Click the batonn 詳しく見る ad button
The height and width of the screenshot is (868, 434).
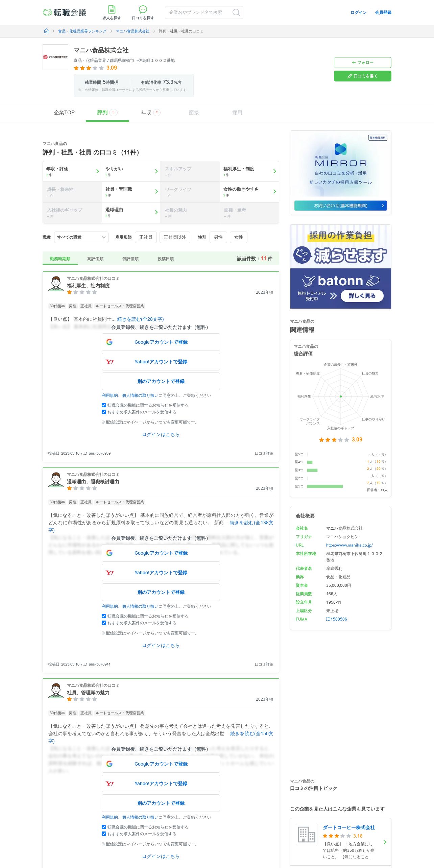pyautogui.click(x=362, y=296)
